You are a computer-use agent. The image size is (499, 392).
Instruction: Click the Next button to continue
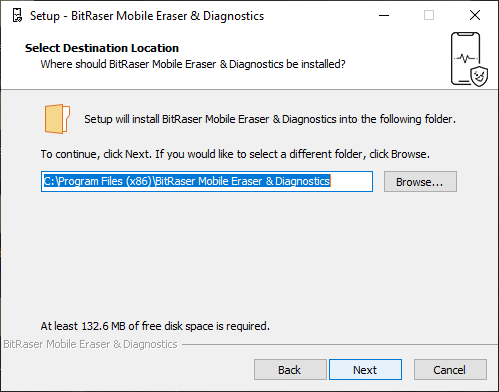[365, 369]
